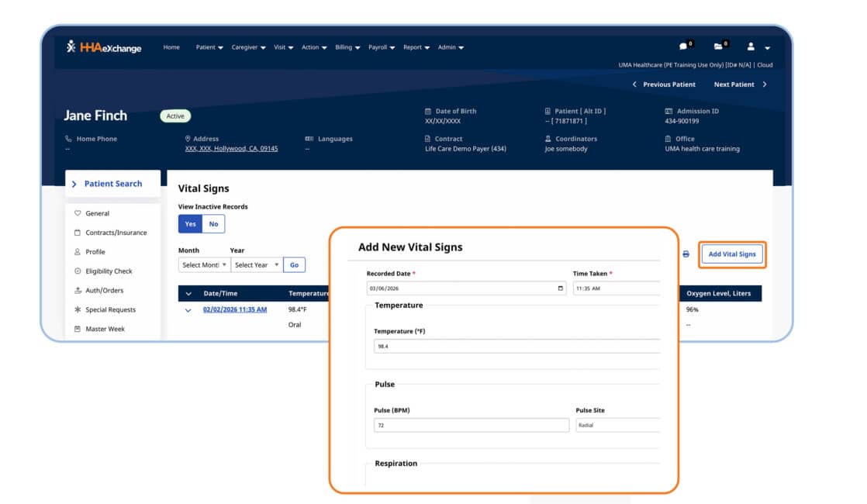Open the Select Year dropdown
Image resolution: width=867 pixels, height=504 pixels.
[x=257, y=265]
